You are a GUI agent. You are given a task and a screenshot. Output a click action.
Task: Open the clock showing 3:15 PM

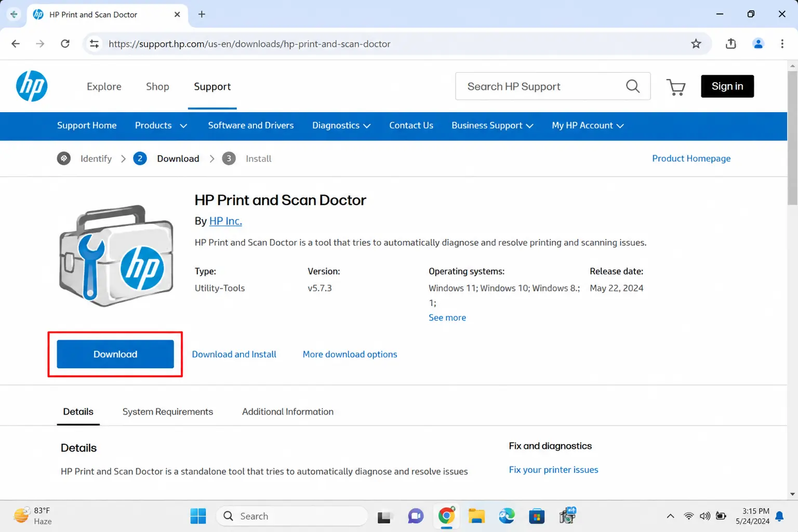click(752, 516)
